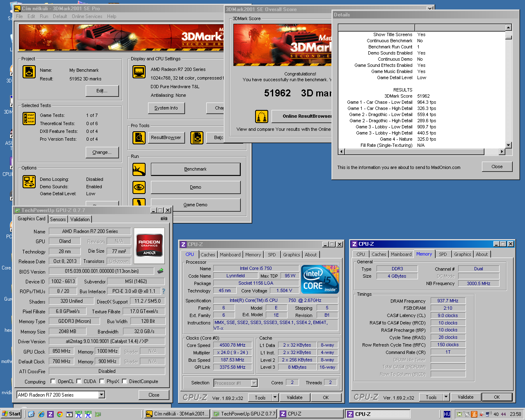
Task: Launch GPU-Z from the quick launch bar
Action: pos(98,414)
